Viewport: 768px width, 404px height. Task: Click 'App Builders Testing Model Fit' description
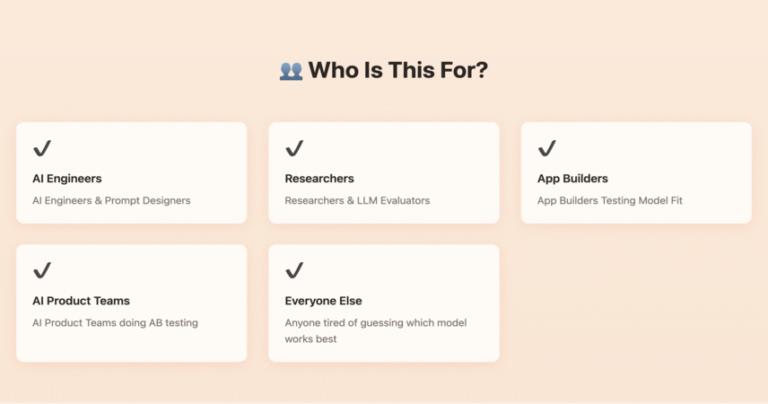click(x=610, y=200)
